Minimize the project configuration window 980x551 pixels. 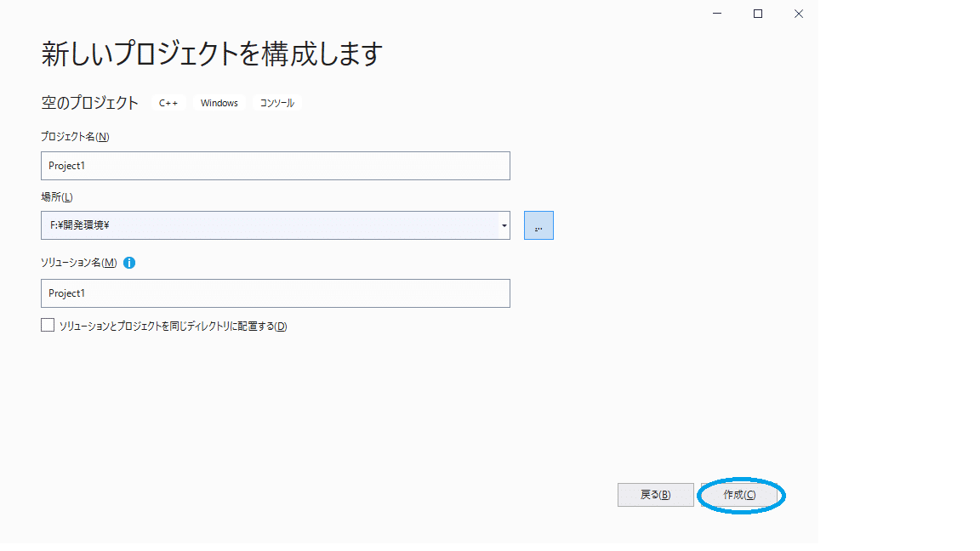[716, 13]
